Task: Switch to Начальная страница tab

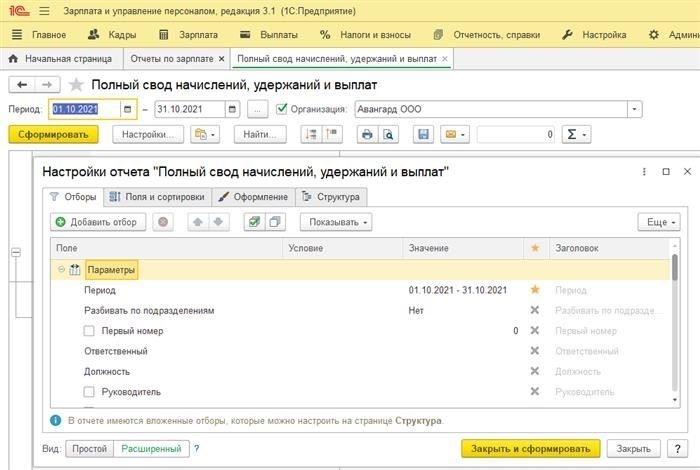Action: click(61, 58)
